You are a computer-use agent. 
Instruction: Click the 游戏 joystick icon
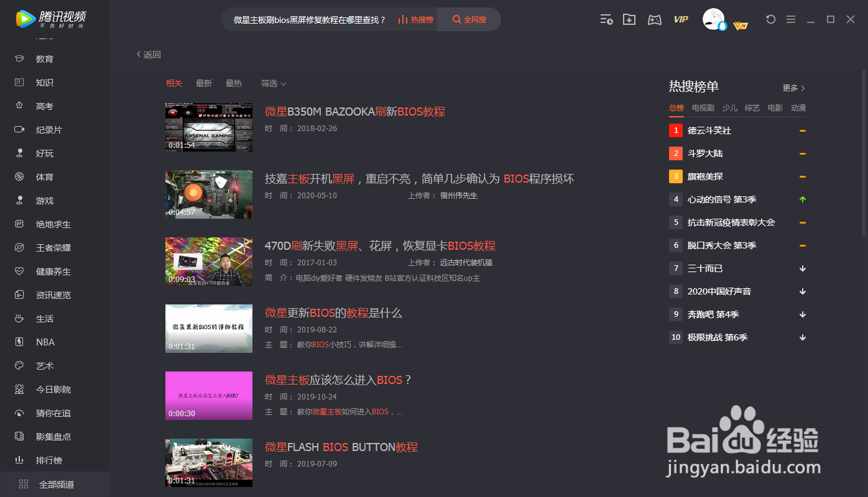[x=19, y=201]
